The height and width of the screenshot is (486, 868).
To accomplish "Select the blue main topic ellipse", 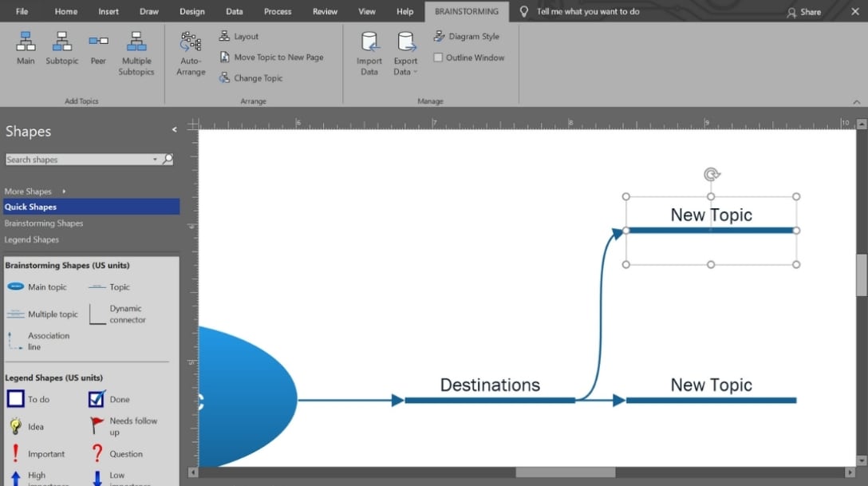I will [248, 397].
